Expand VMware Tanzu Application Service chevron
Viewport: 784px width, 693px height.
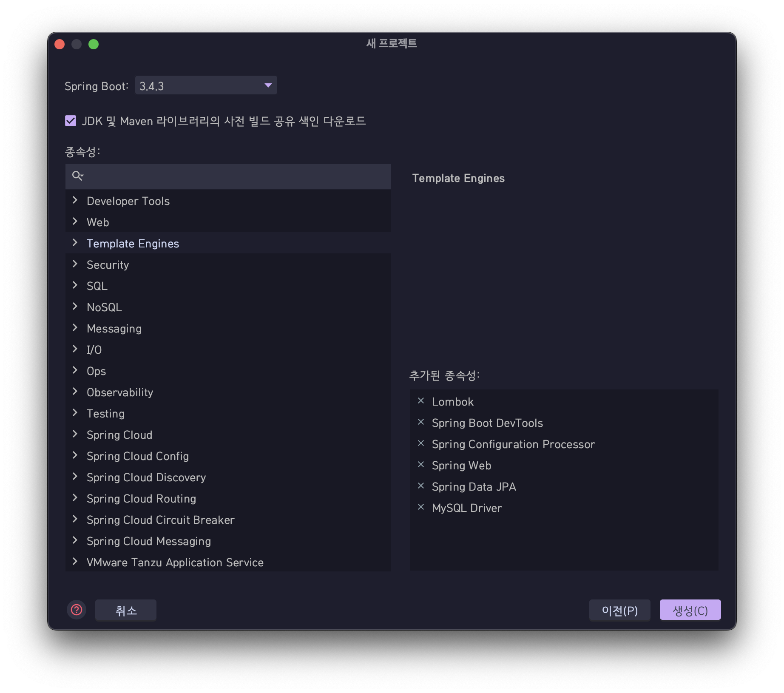coord(75,562)
